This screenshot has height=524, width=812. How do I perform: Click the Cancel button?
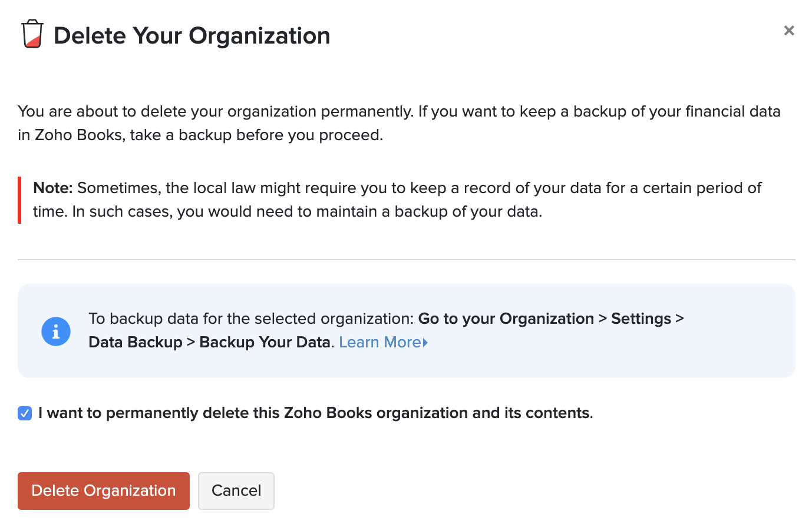[x=236, y=490]
